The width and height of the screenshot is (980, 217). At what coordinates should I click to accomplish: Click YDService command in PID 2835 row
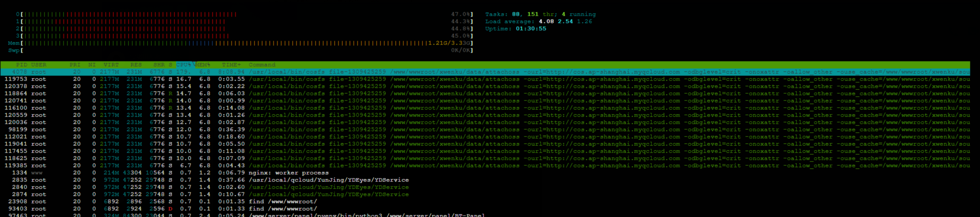click(328, 180)
